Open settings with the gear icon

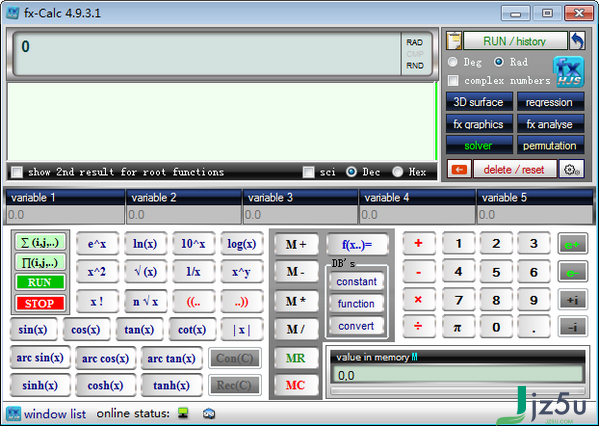pyautogui.click(x=571, y=169)
